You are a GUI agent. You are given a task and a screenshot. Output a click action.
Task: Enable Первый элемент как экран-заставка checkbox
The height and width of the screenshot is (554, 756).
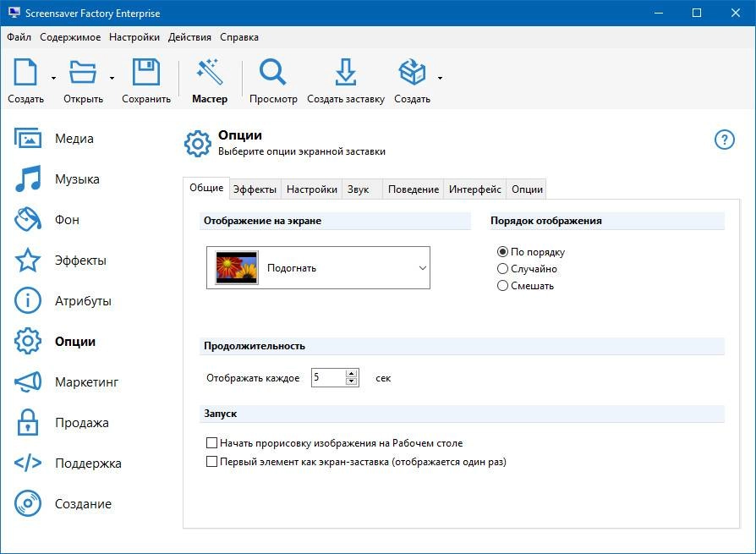(x=211, y=462)
